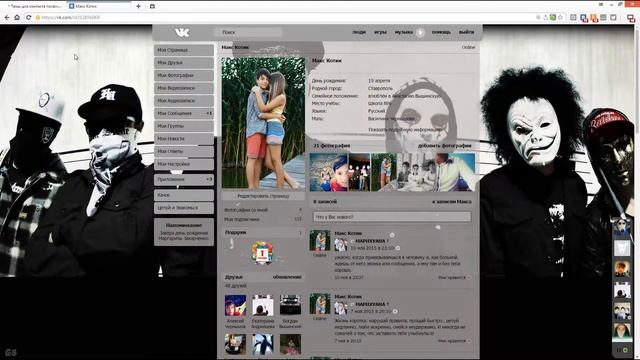Log out with the выйти link
Image resolution: width=640 pixels, height=360 pixels.
coord(466,32)
